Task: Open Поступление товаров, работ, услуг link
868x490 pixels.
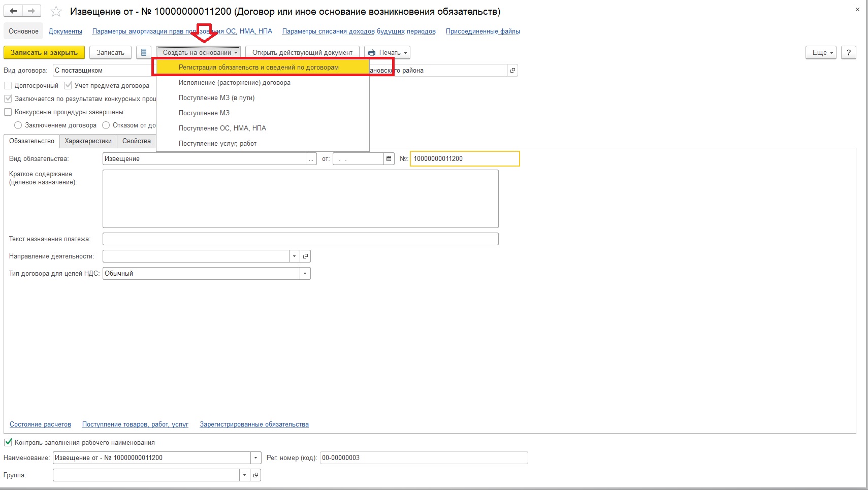Action: tap(136, 424)
